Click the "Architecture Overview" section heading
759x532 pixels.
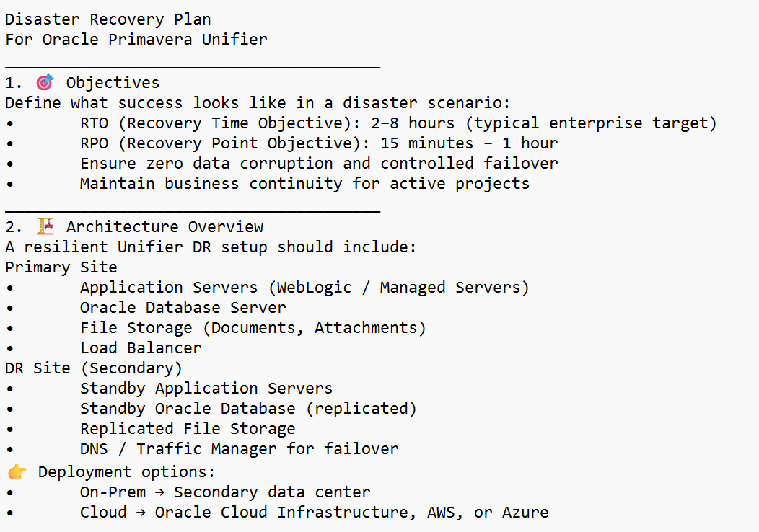click(x=165, y=226)
